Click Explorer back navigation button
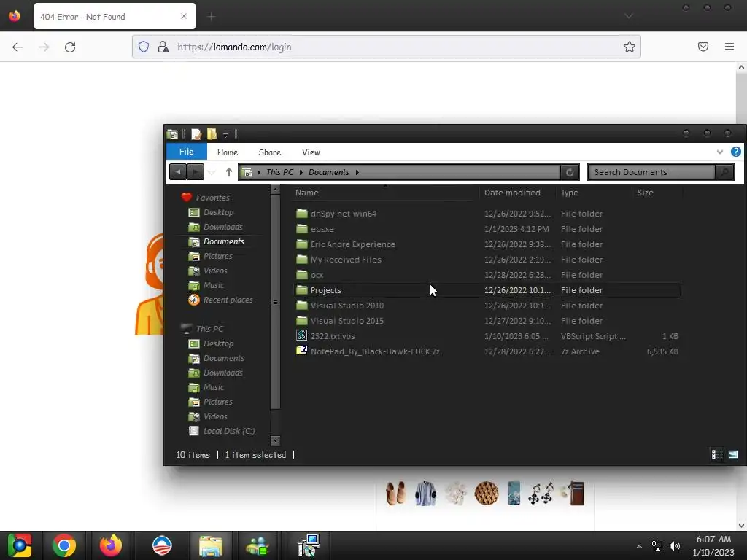This screenshot has height=560, width=747. point(178,172)
